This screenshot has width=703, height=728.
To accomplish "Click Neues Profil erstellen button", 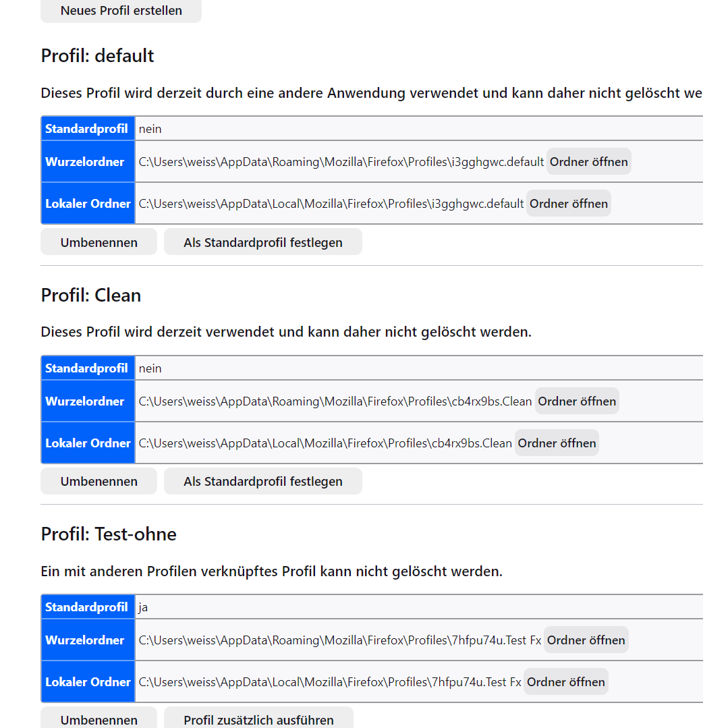I will click(121, 10).
